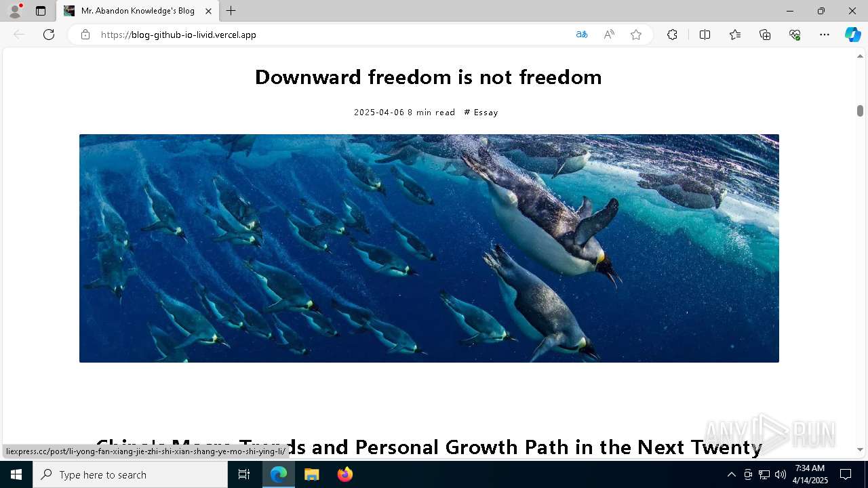Close the Mr. Abandon Knowledge's Blog tab
The width and height of the screenshot is (868, 488).
coord(209,11)
